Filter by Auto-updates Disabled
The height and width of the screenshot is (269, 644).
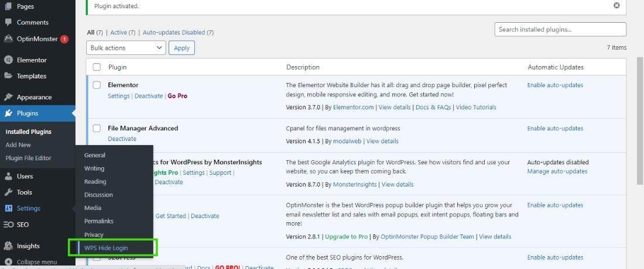pos(174,32)
